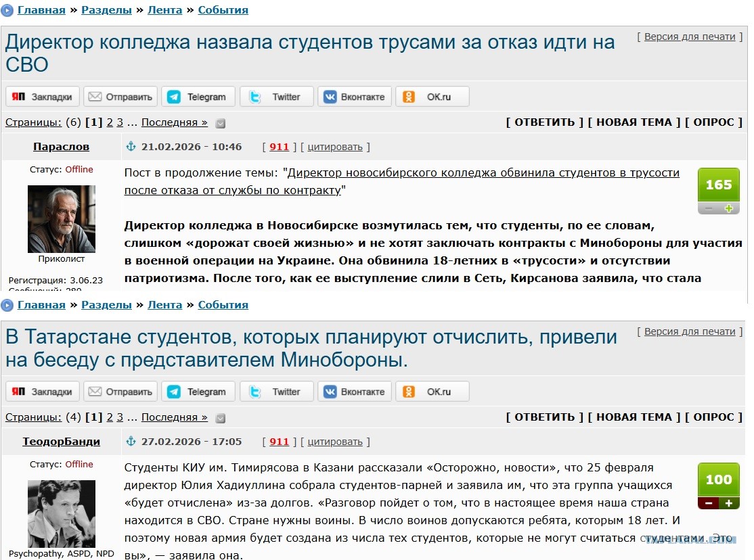Image resolution: width=754 pixels, height=560 pixels.
Task: Add the college director thread to ЯП Закладки
Action: pos(43,97)
